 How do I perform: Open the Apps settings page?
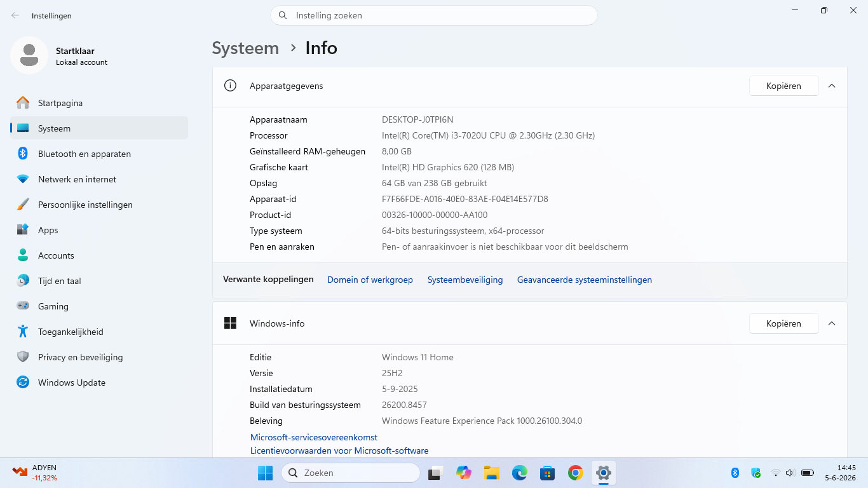point(99,230)
